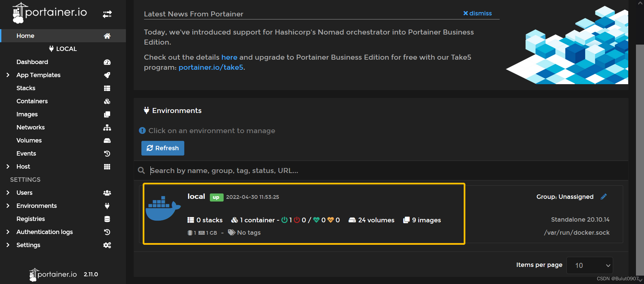Click the tags icon next to No tags
The height and width of the screenshot is (284, 644).
232,232
